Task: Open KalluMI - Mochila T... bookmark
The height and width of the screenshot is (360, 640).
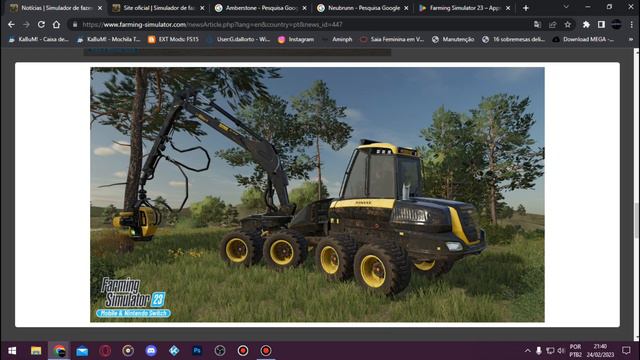Action: click(x=109, y=39)
